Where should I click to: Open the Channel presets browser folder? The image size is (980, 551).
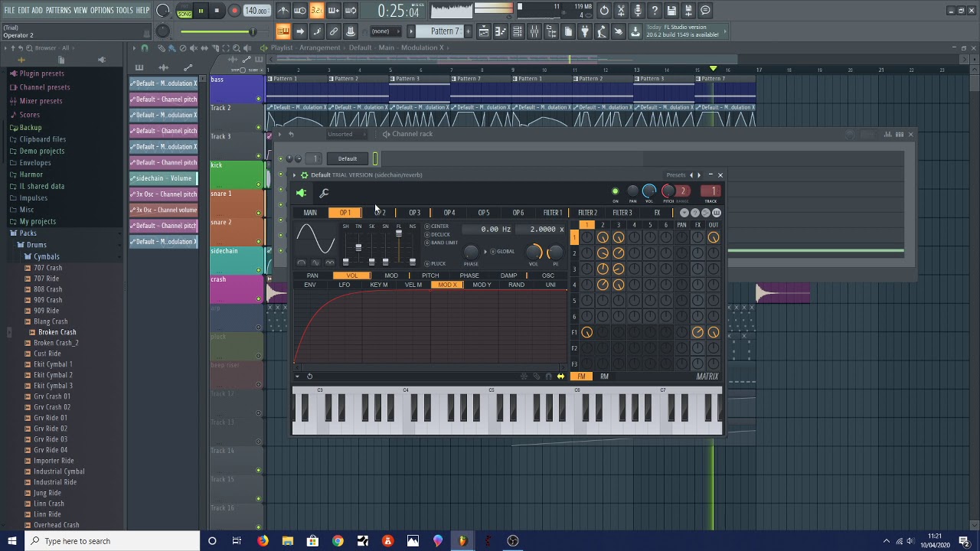tap(44, 87)
